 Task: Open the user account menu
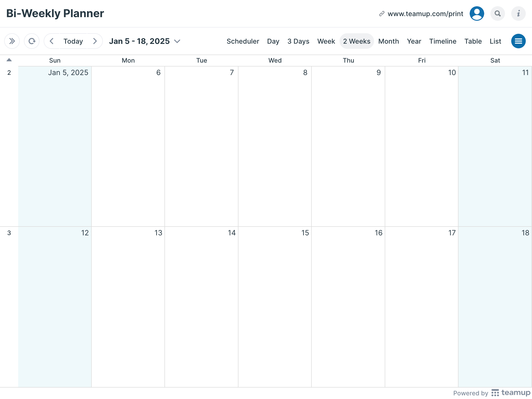point(477,13)
